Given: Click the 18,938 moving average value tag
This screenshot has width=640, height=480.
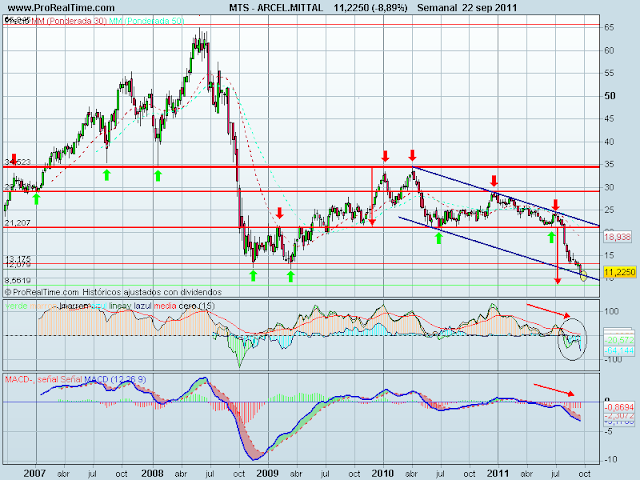Looking at the screenshot, I should 618,237.
